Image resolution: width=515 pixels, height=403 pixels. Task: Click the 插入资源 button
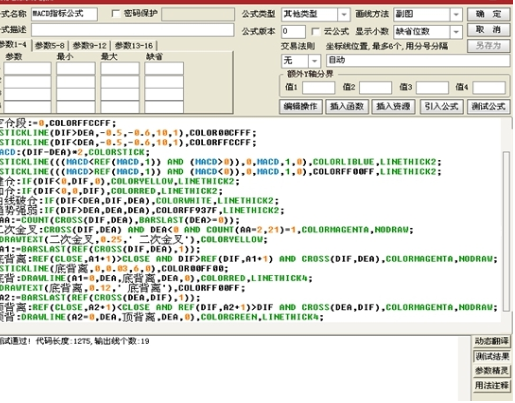point(393,107)
